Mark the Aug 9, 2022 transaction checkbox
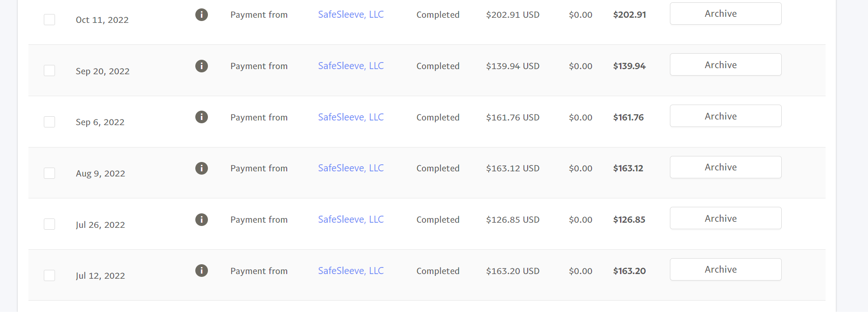 point(49,173)
